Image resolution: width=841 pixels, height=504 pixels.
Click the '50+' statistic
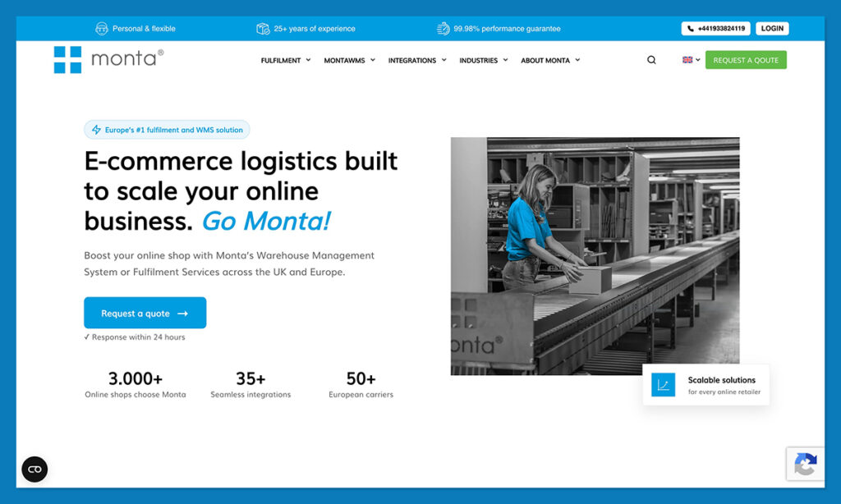[x=361, y=378]
